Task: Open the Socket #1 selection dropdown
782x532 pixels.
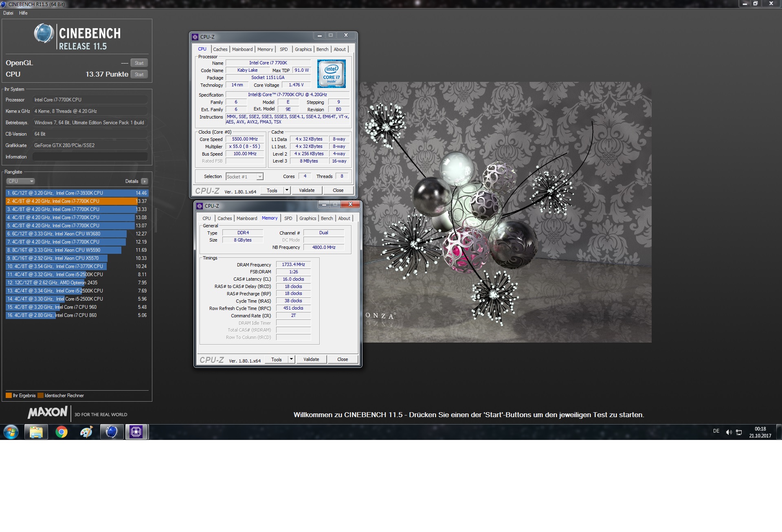Action: tap(244, 176)
